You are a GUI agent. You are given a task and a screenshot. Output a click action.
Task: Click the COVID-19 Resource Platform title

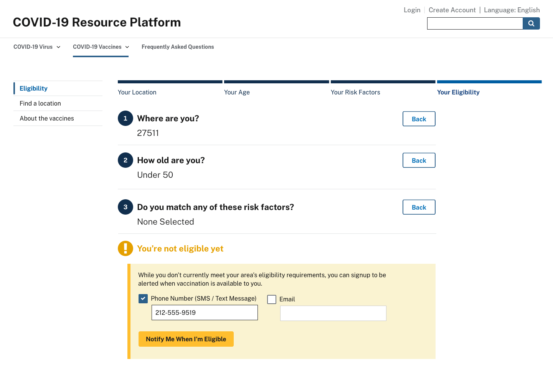coord(97,22)
